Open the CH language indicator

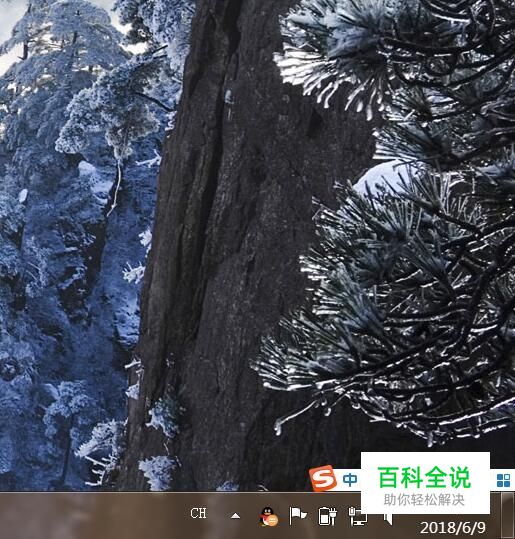pyautogui.click(x=198, y=513)
